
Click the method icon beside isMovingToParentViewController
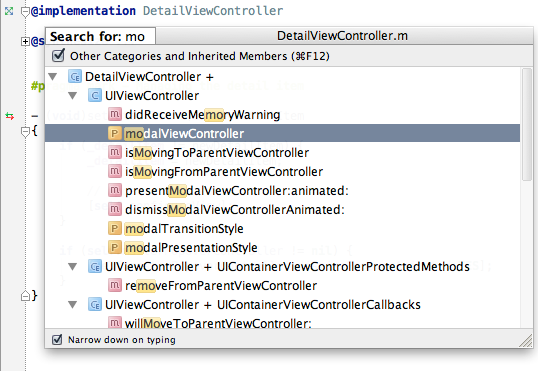pyautogui.click(x=115, y=152)
